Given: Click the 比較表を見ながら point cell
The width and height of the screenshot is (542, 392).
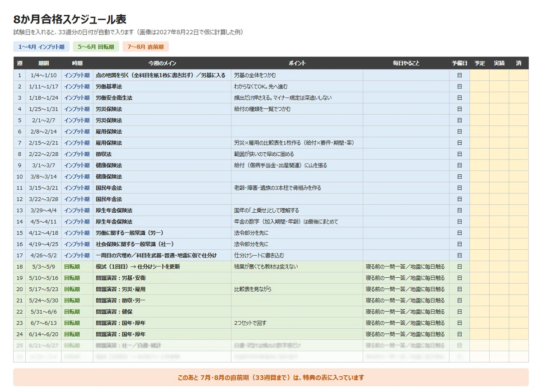Looking at the screenshot, I should (x=297, y=289).
